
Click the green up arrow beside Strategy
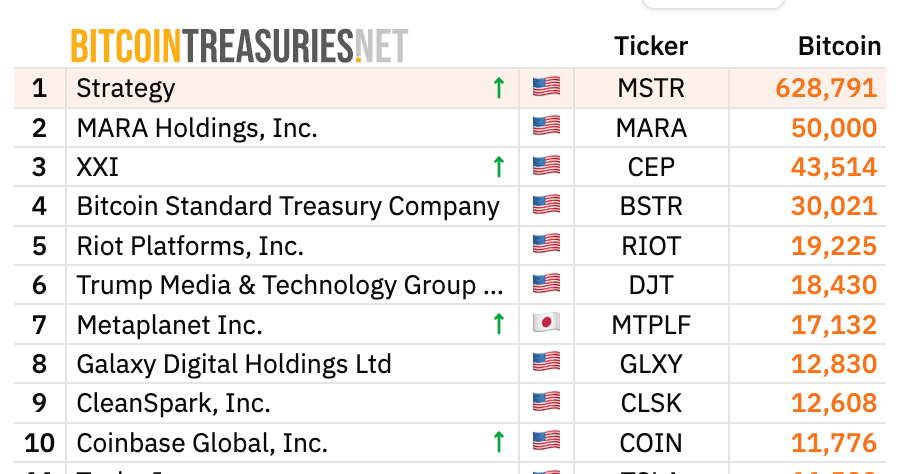(x=499, y=88)
